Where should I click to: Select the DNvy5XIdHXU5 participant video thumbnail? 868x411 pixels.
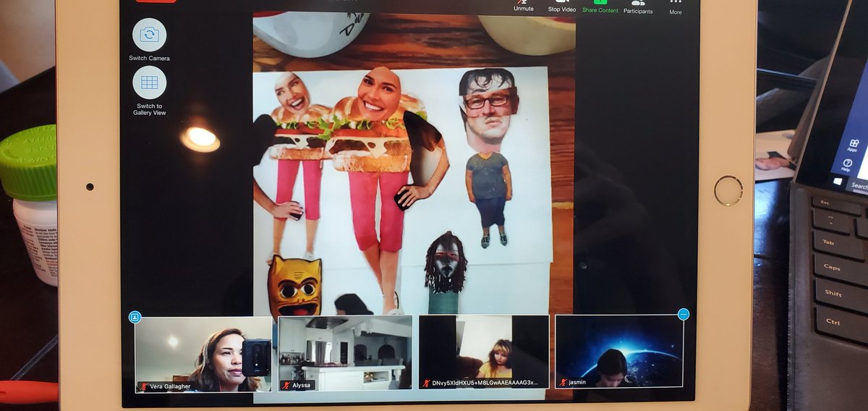(484, 351)
